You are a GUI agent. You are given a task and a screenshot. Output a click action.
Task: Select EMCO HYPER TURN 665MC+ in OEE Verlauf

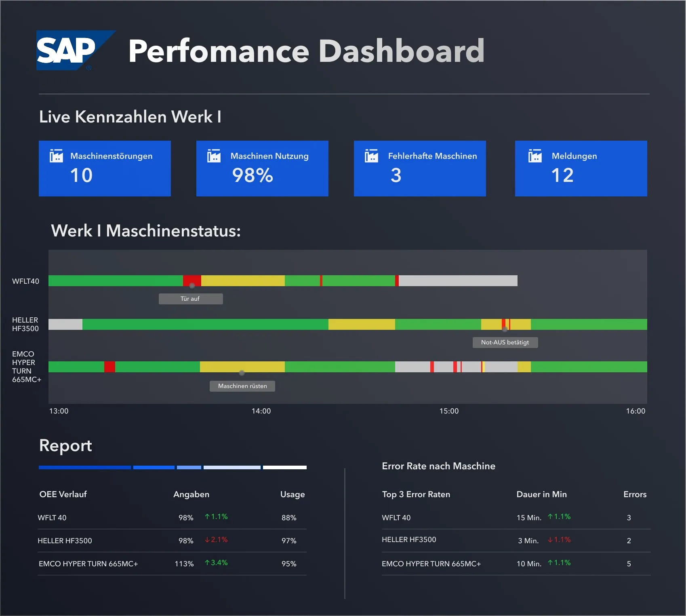(x=88, y=563)
